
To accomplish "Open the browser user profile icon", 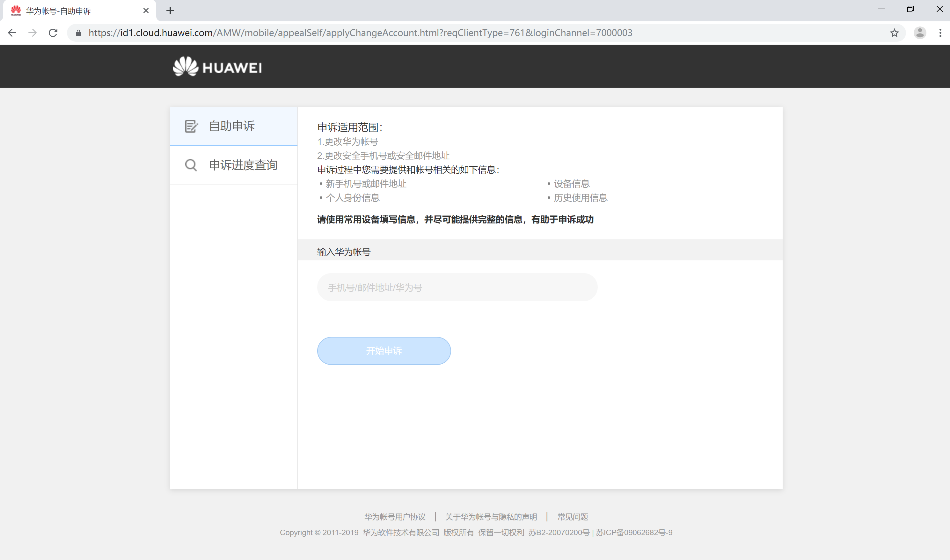I will [x=919, y=33].
